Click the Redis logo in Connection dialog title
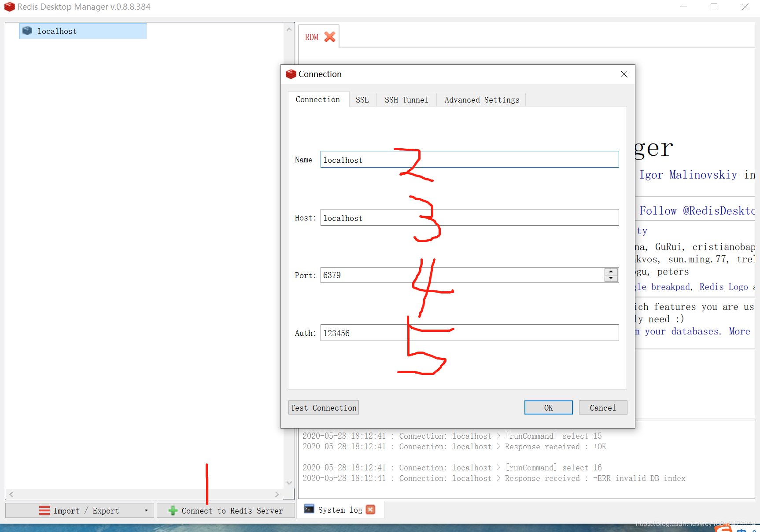760x532 pixels. pos(291,74)
